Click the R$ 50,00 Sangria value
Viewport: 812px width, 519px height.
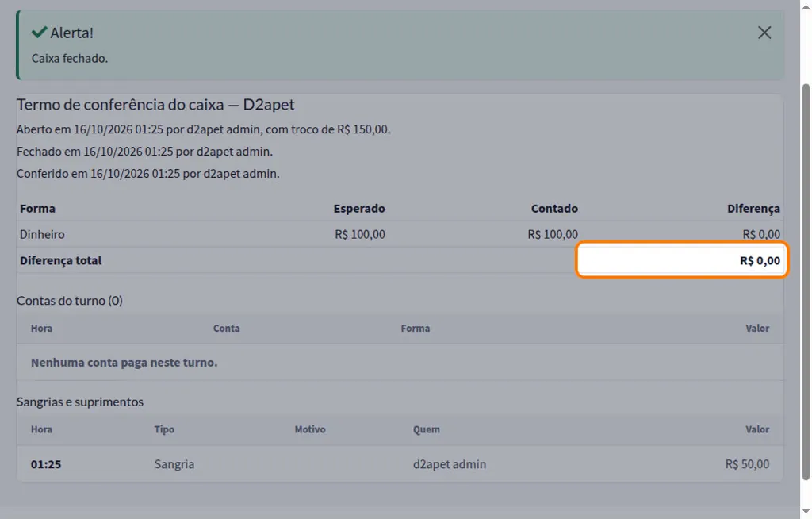pyautogui.click(x=747, y=464)
